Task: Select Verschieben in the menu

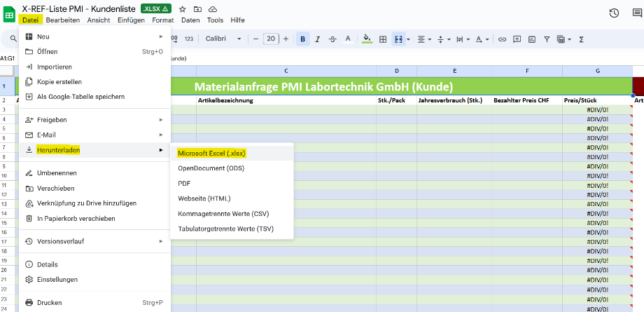Action: click(95, 189)
